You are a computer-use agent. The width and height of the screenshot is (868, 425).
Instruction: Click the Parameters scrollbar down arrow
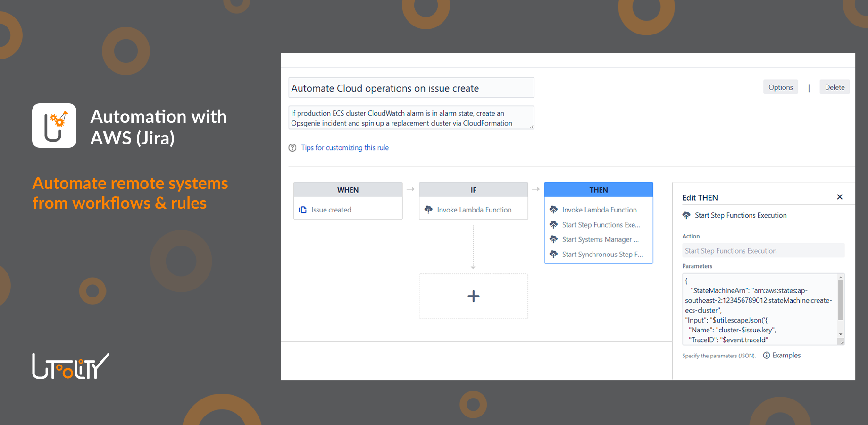840,335
